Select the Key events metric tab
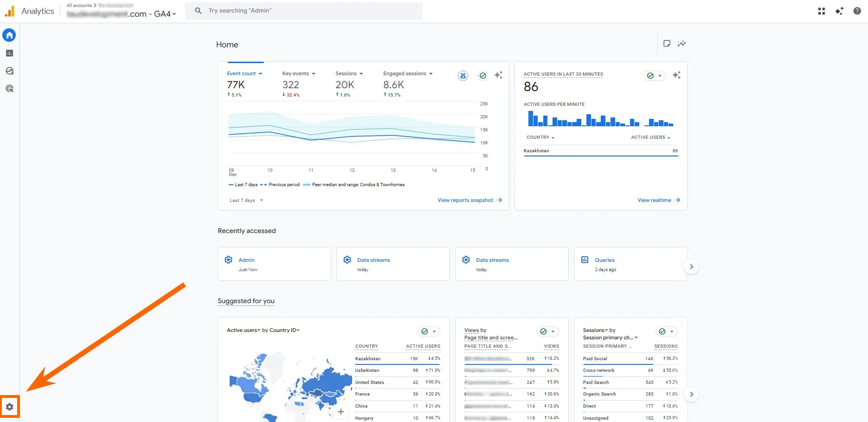The width and height of the screenshot is (868, 422). pyautogui.click(x=298, y=74)
